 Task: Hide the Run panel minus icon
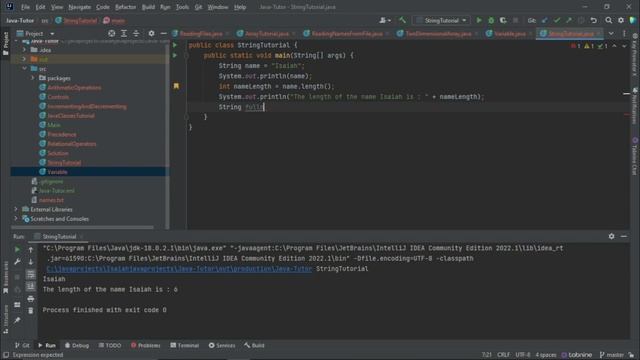click(x=624, y=236)
